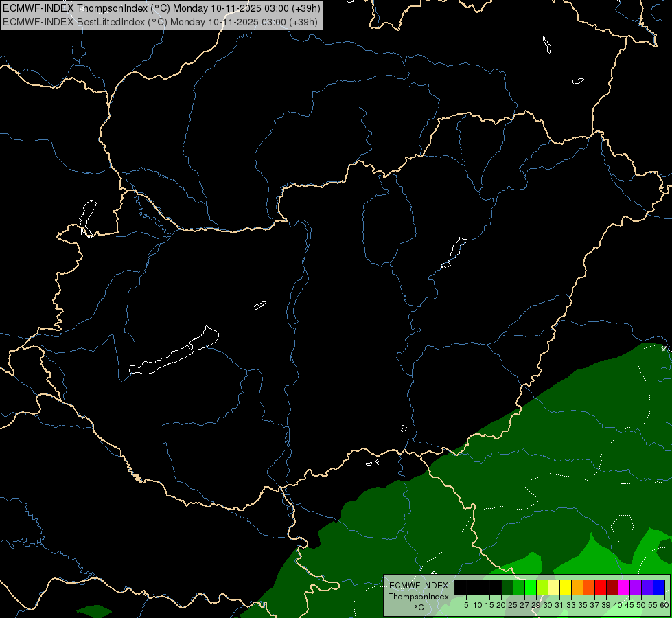Click legend scale value 20
Viewport: 672px width, 618px height.
(x=501, y=605)
